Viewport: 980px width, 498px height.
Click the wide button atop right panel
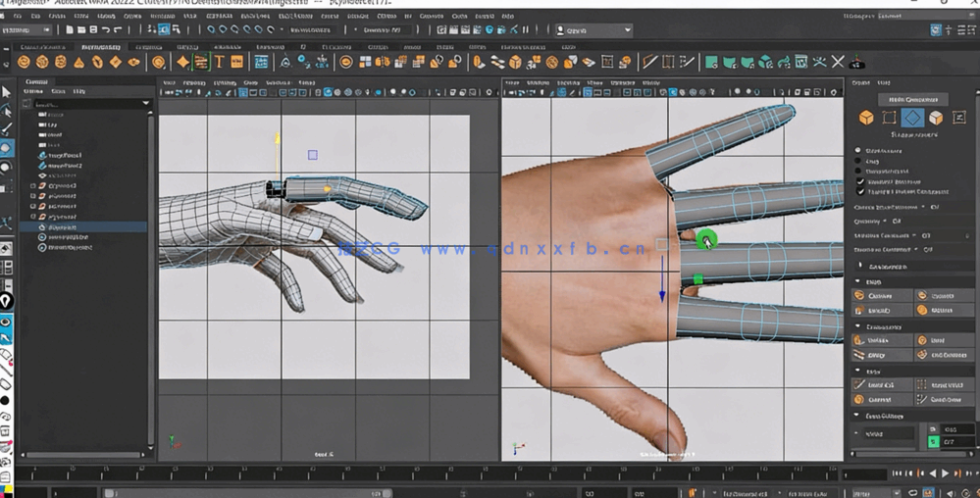tap(913, 99)
